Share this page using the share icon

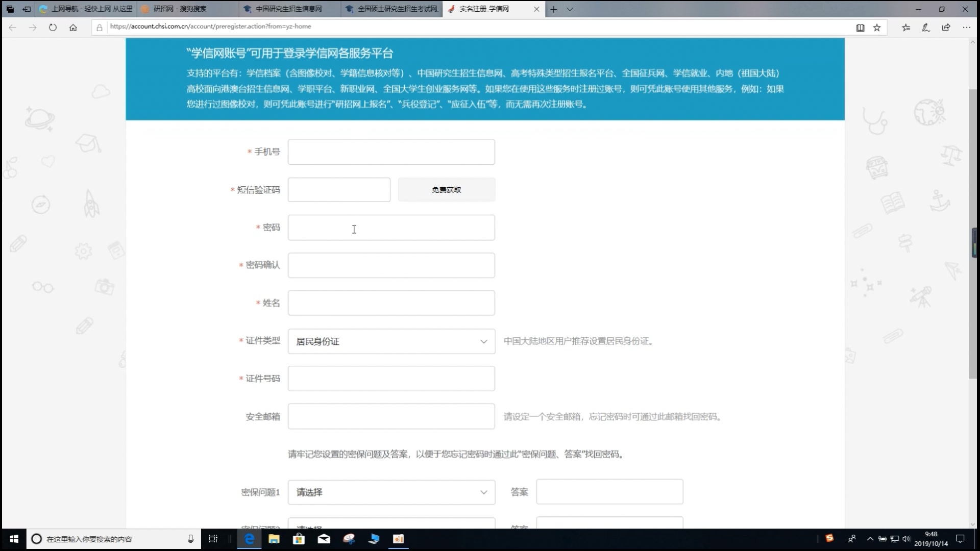(946, 28)
